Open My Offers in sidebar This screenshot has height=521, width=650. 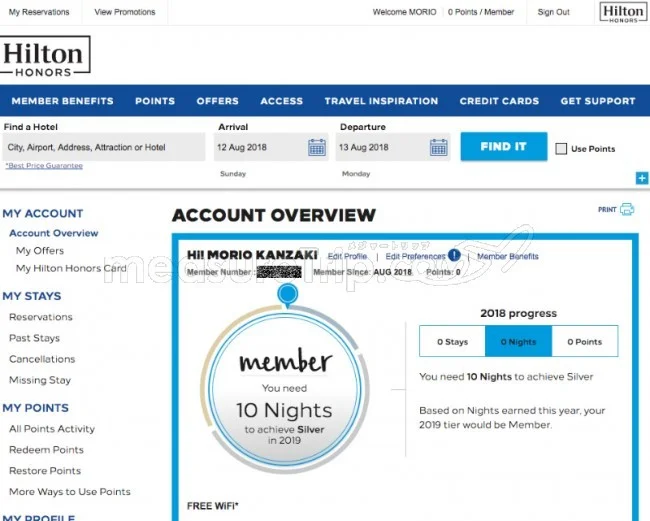(40, 251)
